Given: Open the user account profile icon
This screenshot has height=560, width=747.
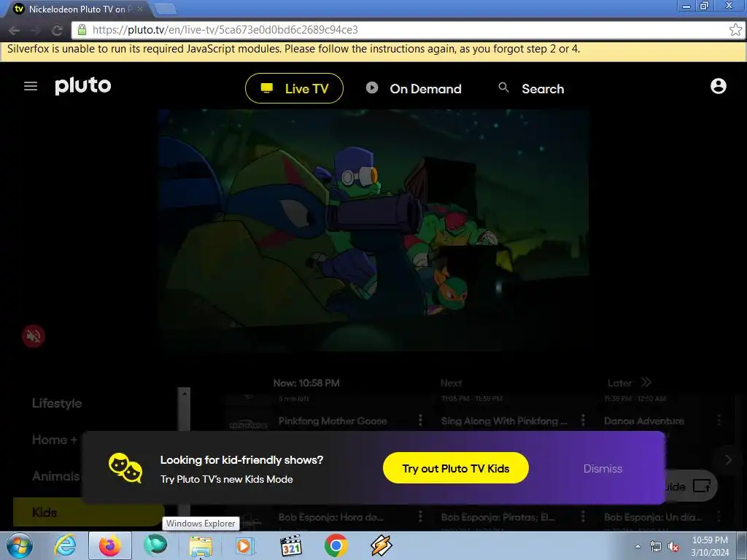Looking at the screenshot, I should (x=718, y=86).
